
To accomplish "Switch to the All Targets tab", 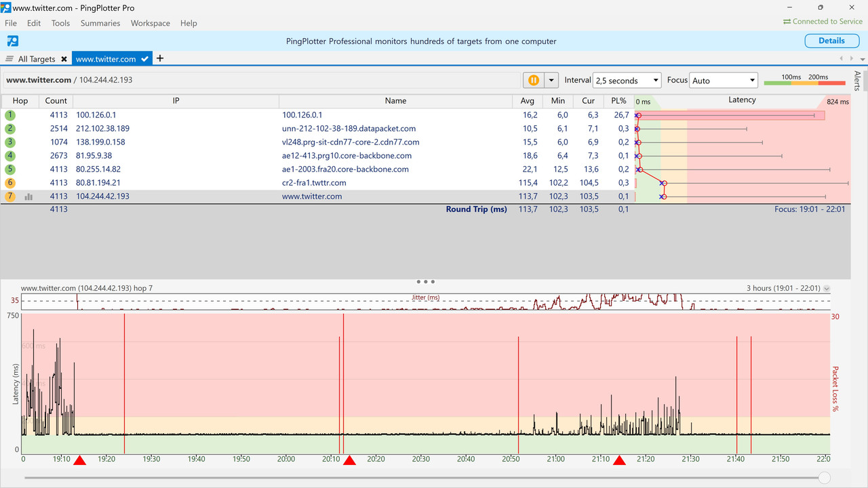I will (x=37, y=59).
